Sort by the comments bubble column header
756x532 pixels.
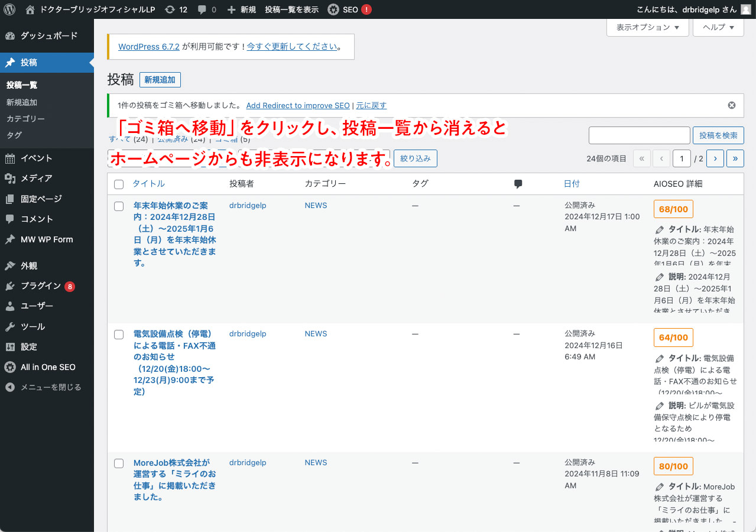point(518,184)
